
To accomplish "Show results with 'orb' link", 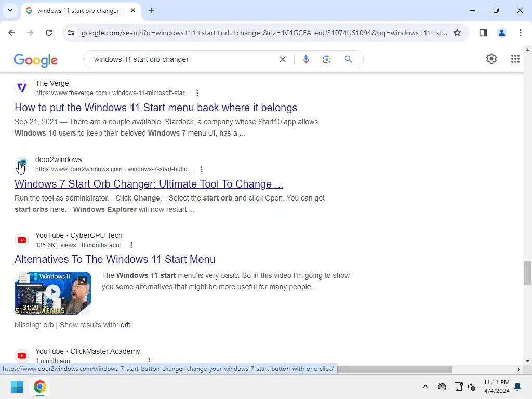I will coord(126,325).
